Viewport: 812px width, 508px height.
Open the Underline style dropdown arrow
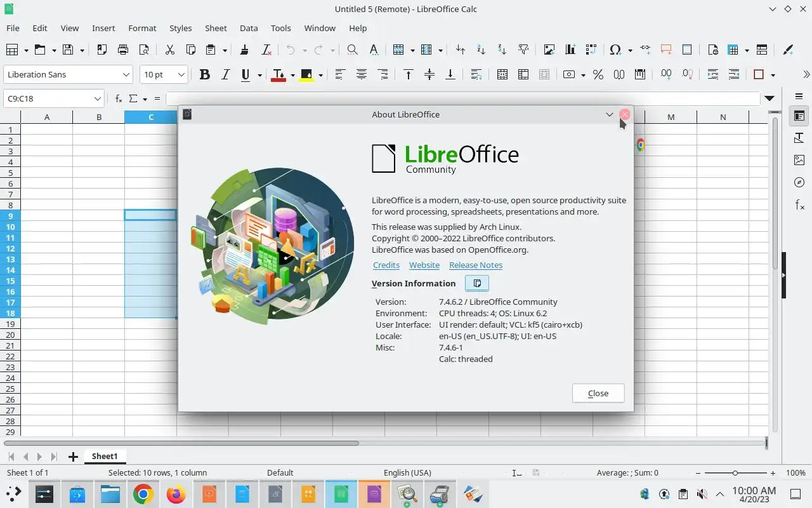[259, 75]
